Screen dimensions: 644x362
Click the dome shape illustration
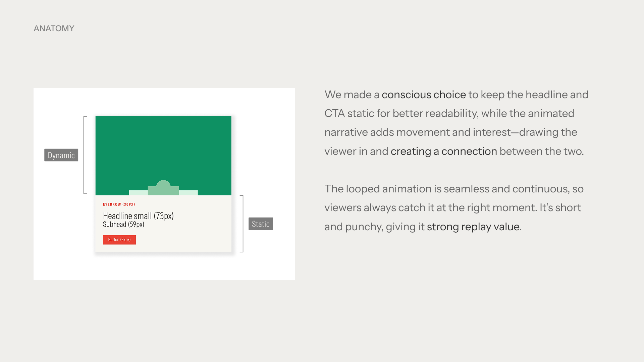pos(163,184)
